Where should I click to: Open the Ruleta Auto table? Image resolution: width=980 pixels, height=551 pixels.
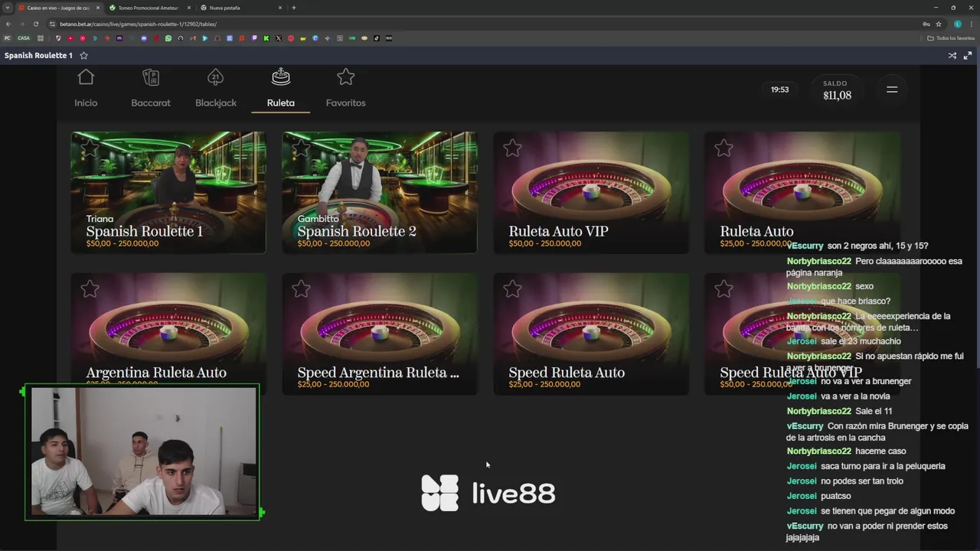tap(802, 192)
